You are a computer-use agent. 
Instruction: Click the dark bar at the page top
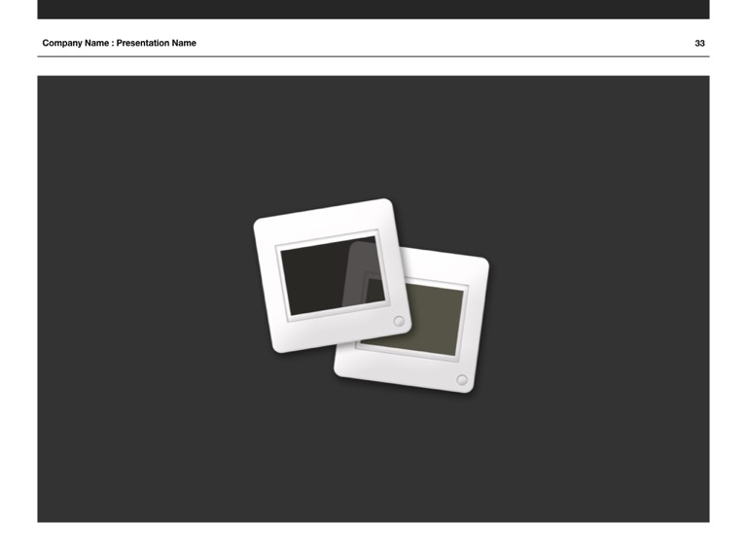click(373, 9)
